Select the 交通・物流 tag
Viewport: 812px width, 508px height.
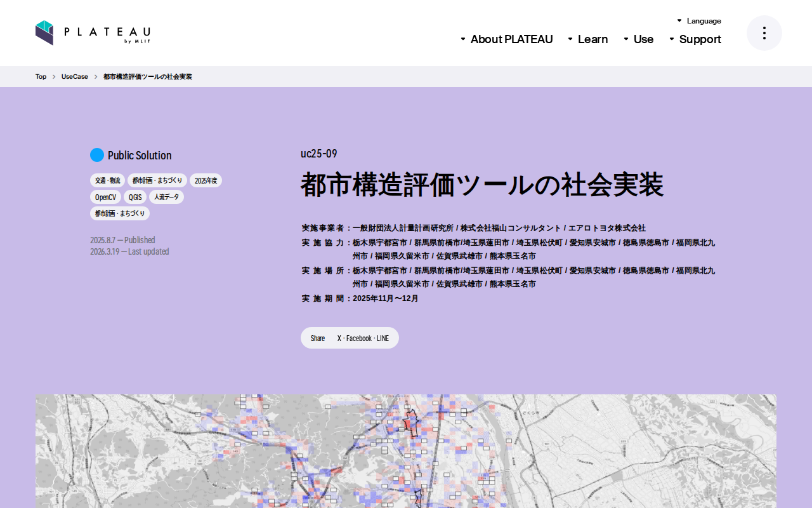(107, 180)
